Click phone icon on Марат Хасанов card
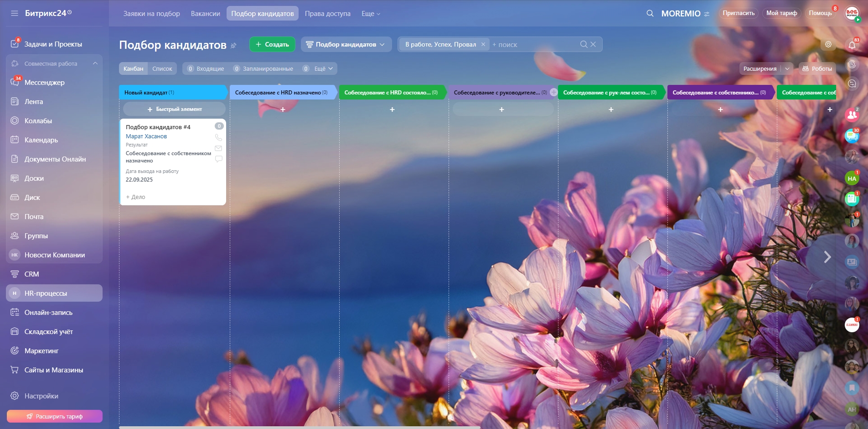 coord(218,137)
